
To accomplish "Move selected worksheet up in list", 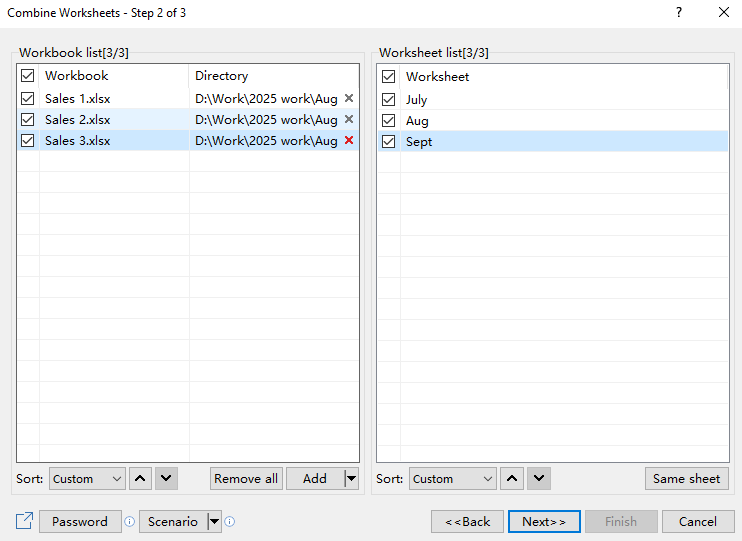I will click(x=512, y=479).
